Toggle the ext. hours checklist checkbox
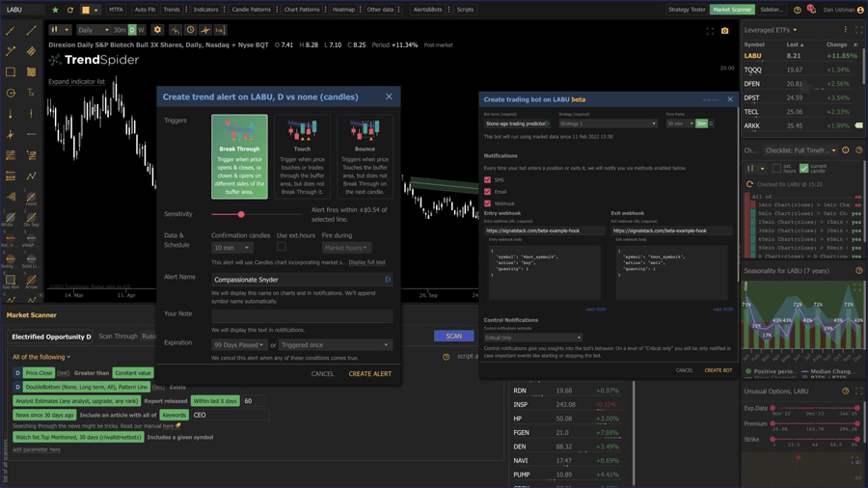The height and width of the screenshot is (488, 868). [776, 168]
